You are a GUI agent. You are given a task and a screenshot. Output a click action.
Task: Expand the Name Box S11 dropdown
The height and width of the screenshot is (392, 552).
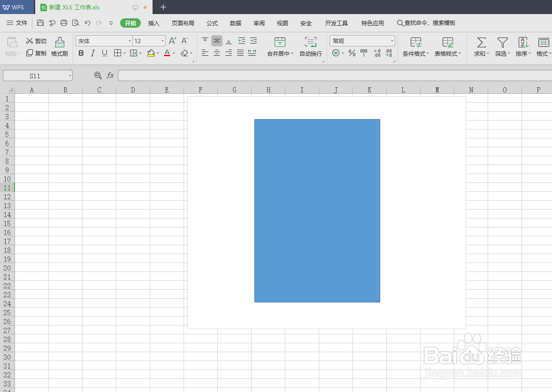pos(69,76)
